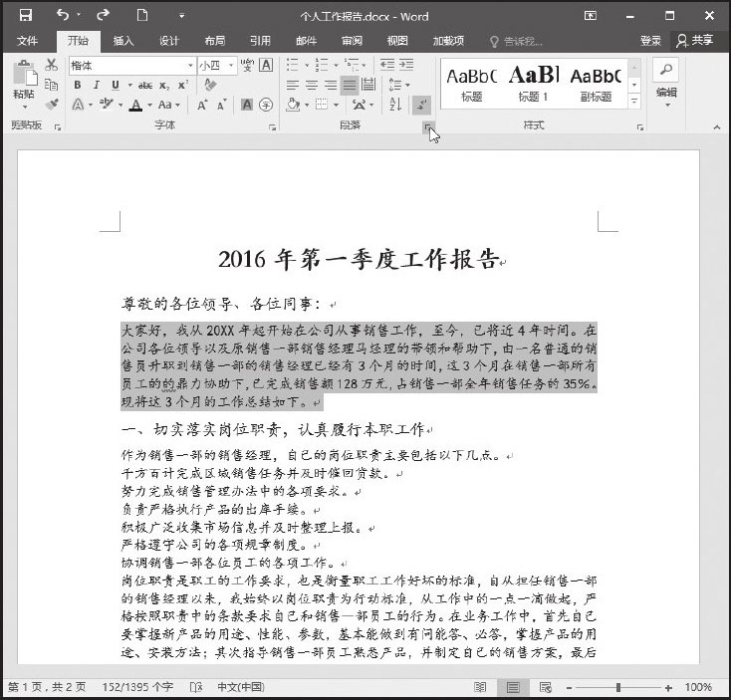Shrink the font size with smaller A
Image resolution: width=731 pixels, height=700 pixels.
[x=221, y=105]
